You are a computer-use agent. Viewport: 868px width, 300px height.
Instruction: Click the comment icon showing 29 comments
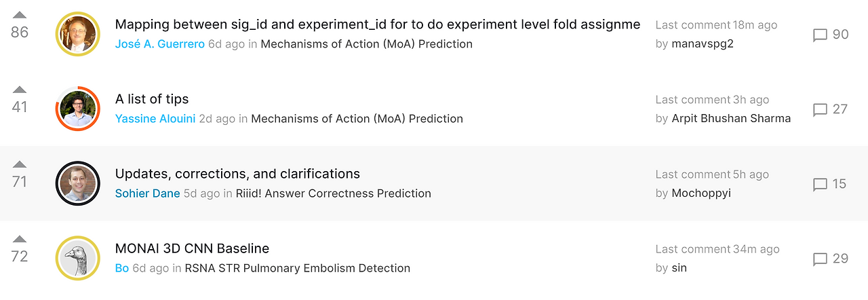(820, 259)
